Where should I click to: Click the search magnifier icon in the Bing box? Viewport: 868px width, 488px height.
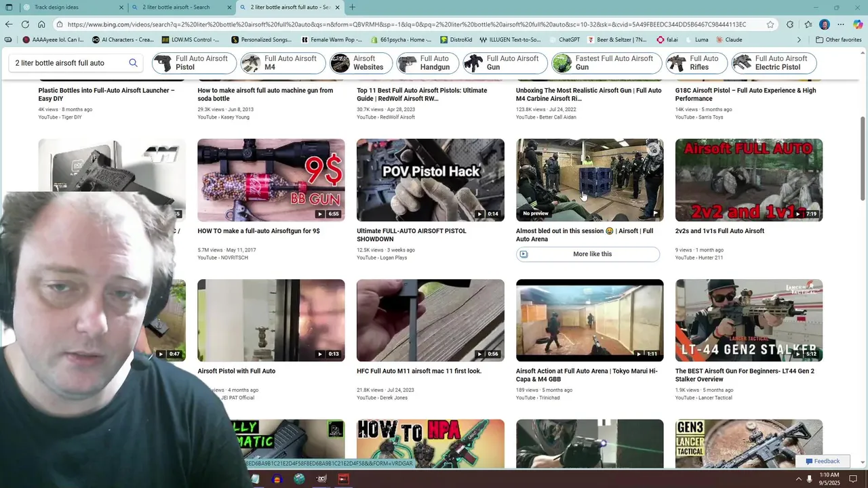tap(133, 63)
